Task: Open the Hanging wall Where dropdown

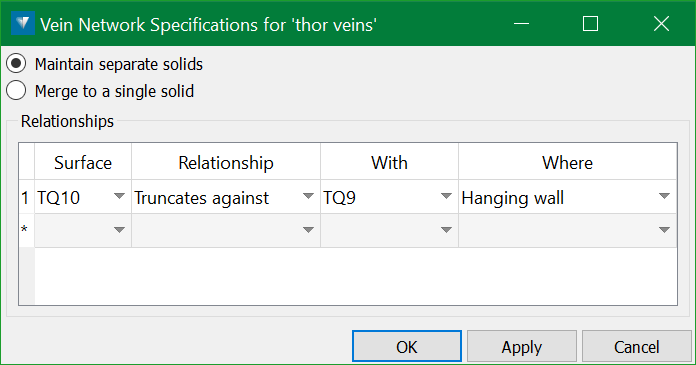Action: point(664,196)
